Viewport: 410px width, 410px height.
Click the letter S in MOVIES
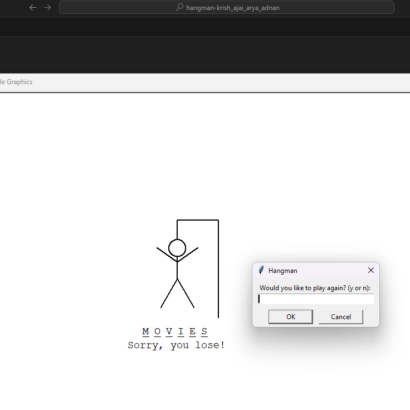tap(204, 331)
